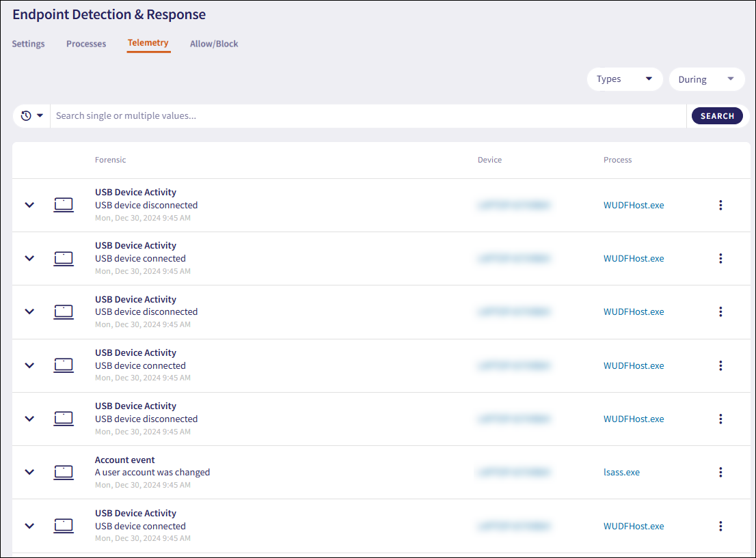Expand the first USB device disconnected row

pyautogui.click(x=29, y=205)
